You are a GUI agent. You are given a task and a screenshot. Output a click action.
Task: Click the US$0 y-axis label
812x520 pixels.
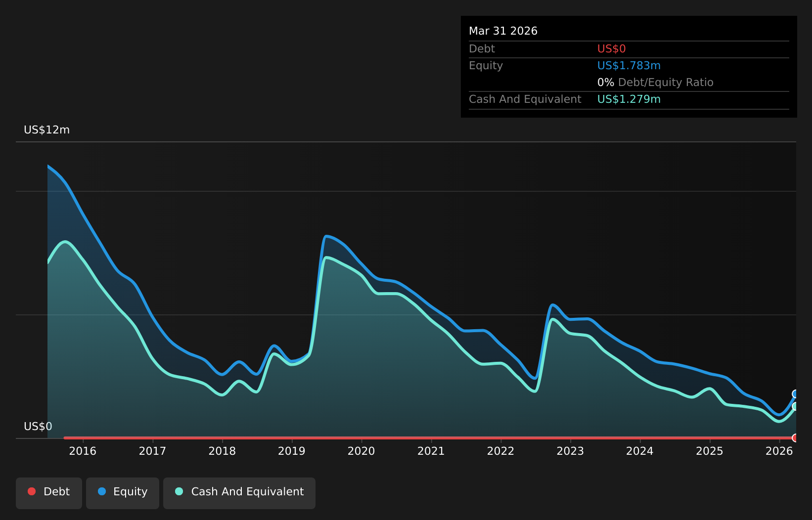pyautogui.click(x=38, y=427)
